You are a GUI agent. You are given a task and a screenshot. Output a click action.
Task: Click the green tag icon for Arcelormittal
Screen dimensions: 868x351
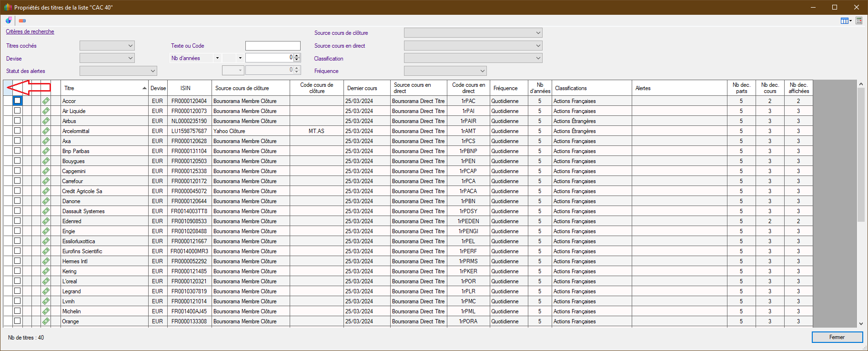tap(46, 131)
